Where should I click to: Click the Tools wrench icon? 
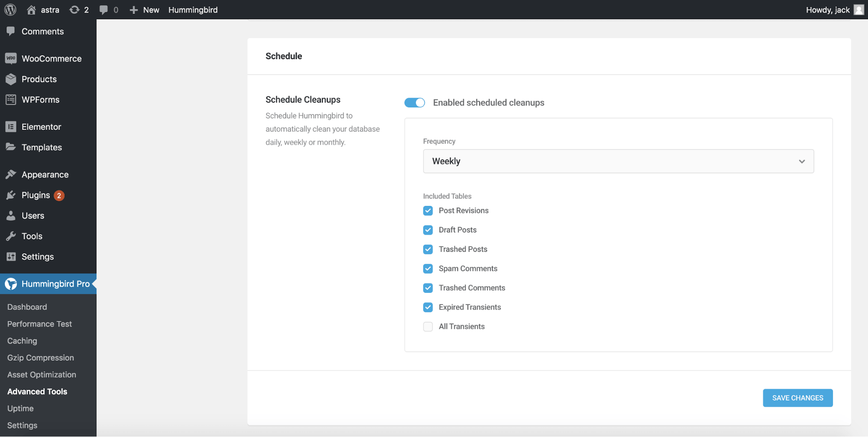click(10, 236)
